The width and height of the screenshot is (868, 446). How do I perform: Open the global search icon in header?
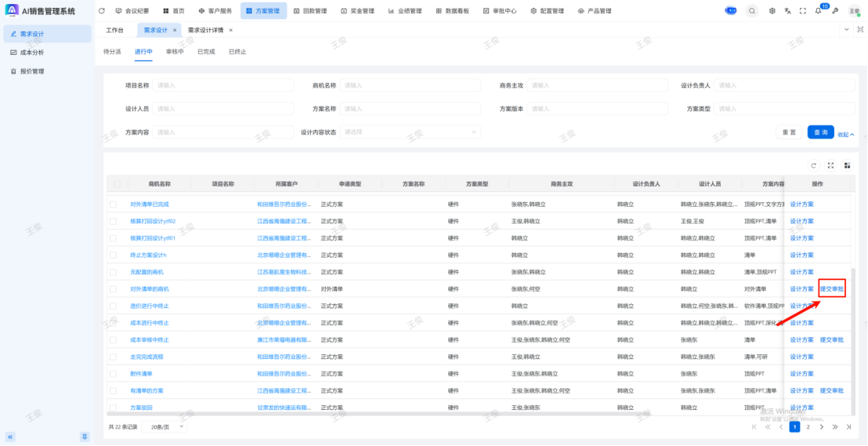752,11
